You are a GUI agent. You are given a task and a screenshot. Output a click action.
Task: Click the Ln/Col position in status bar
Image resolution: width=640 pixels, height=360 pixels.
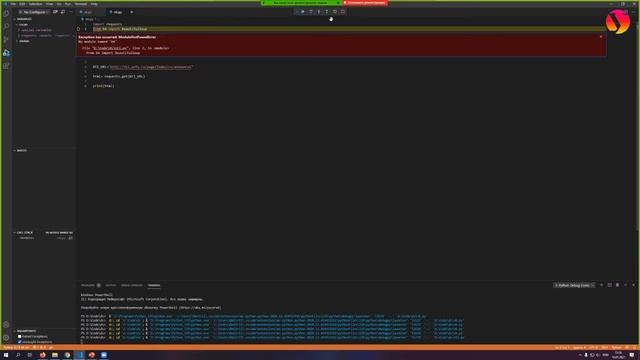(x=562, y=348)
